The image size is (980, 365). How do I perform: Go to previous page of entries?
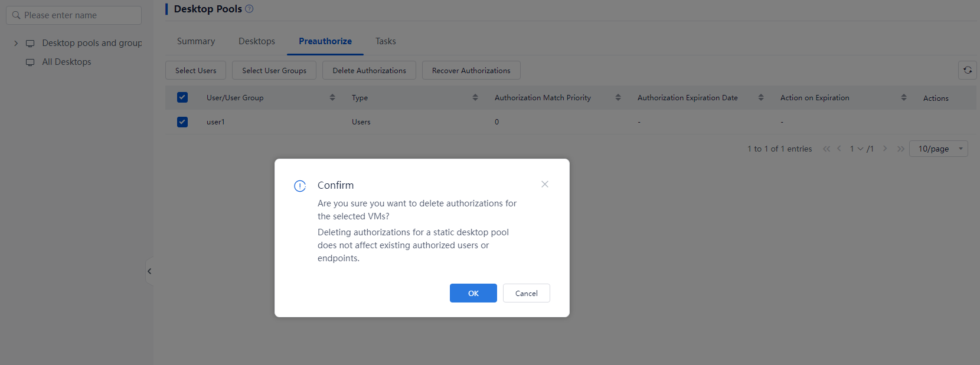click(x=839, y=149)
